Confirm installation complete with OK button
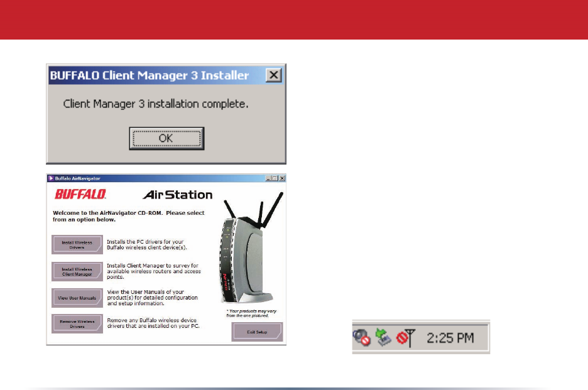The width and height of the screenshot is (588, 390). coord(166,138)
